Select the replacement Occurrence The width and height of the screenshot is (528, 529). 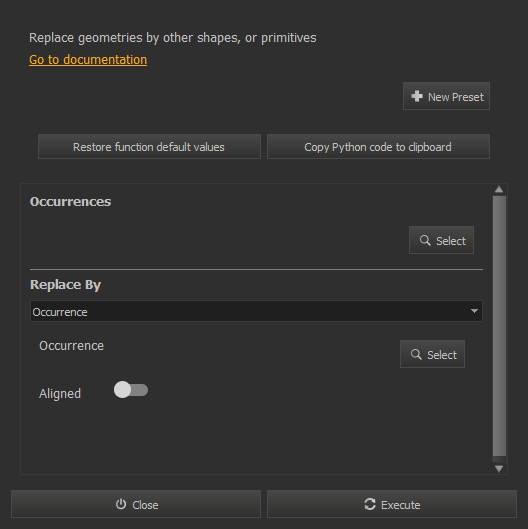[x=432, y=354]
